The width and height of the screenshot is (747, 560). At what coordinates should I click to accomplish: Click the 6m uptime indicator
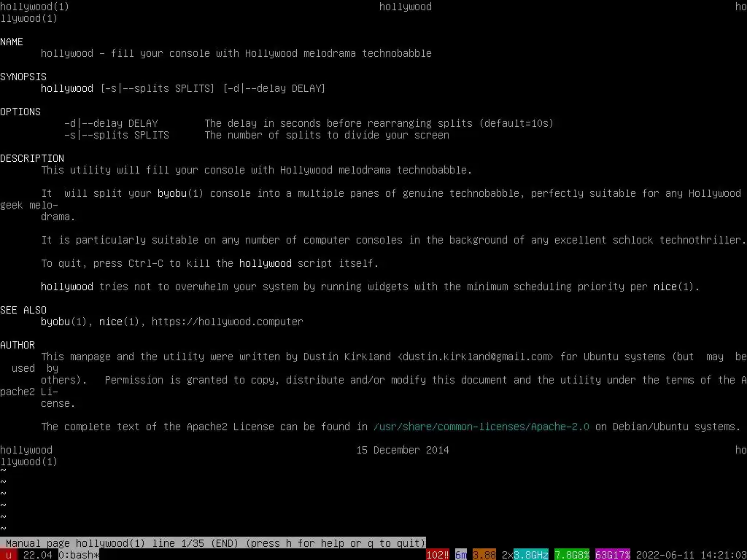461,555
